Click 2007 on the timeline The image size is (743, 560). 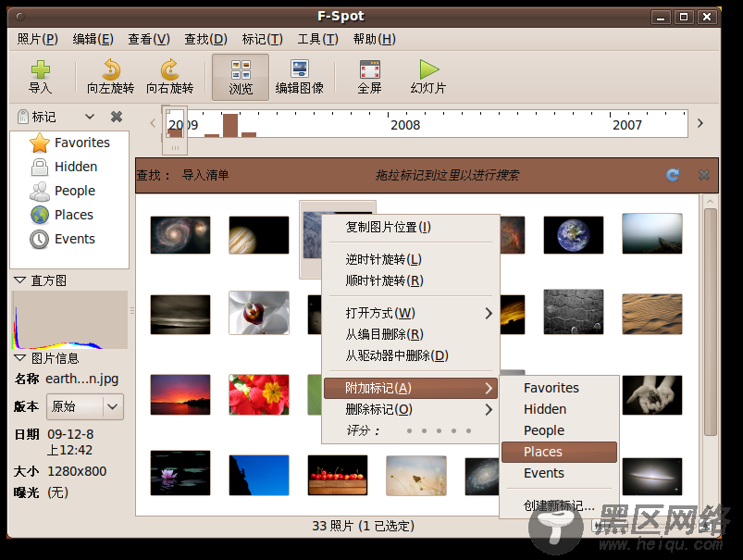(627, 125)
